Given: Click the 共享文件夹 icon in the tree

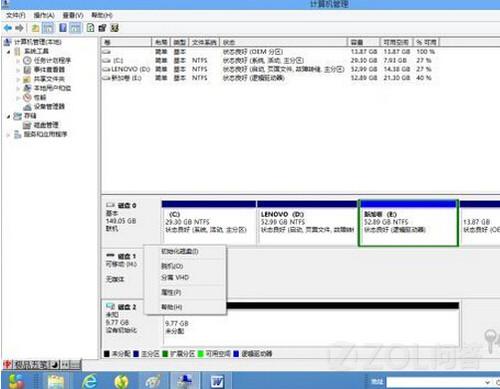Looking at the screenshot, I should click(x=27, y=79).
